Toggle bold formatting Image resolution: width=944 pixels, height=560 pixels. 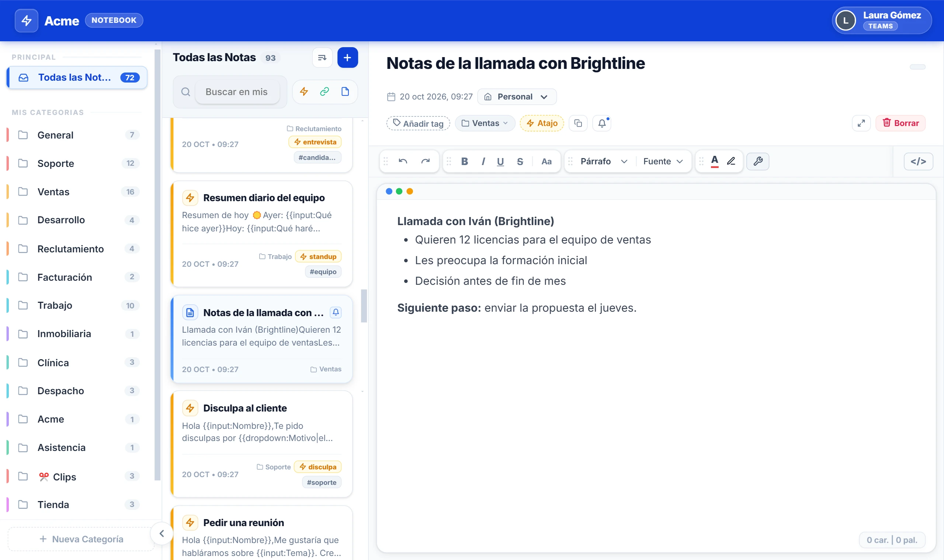pyautogui.click(x=465, y=161)
